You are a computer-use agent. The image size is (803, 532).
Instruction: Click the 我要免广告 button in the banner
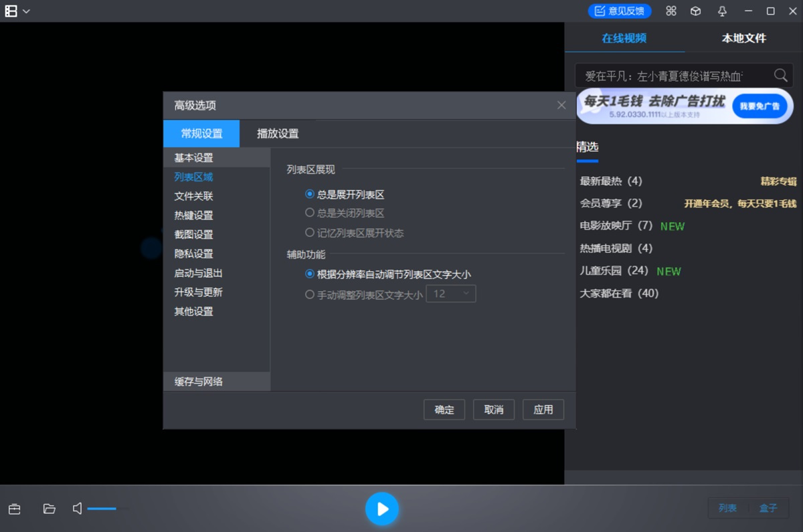(761, 106)
